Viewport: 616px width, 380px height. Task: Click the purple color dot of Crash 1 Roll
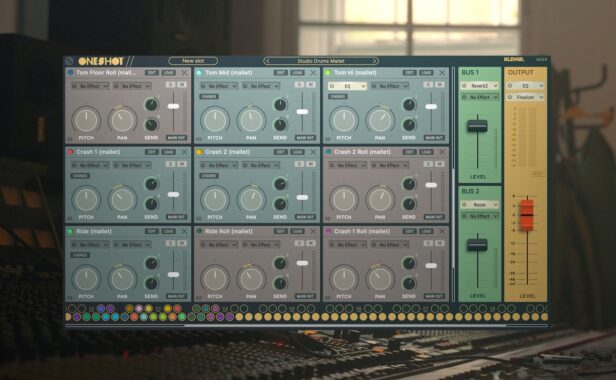point(328,231)
